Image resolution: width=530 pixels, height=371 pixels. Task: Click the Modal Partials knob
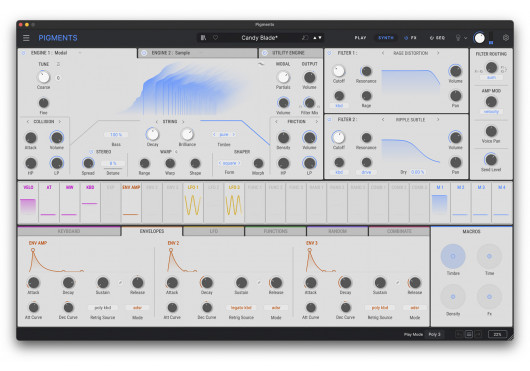[x=283, y=77]
